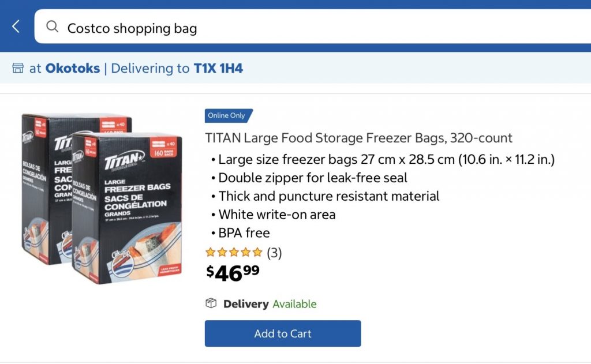
Task: Click 'Double zipper for leak-free seal' text
Action: point(312,178)
